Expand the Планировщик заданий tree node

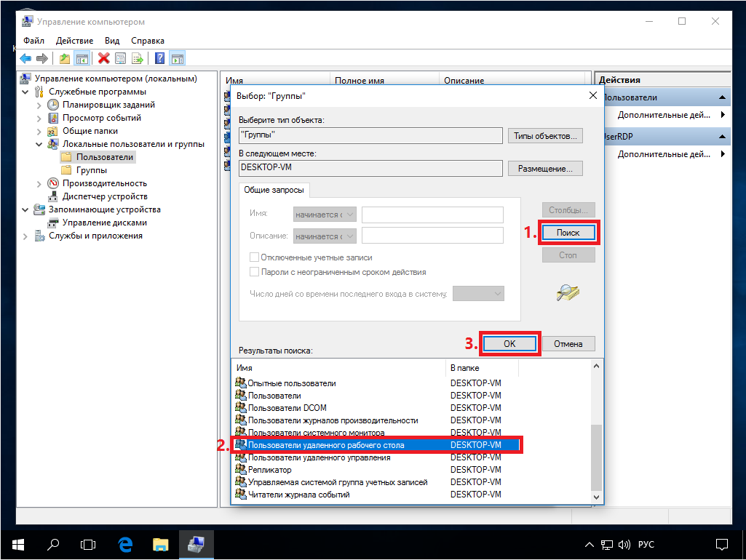pos(39,105)
